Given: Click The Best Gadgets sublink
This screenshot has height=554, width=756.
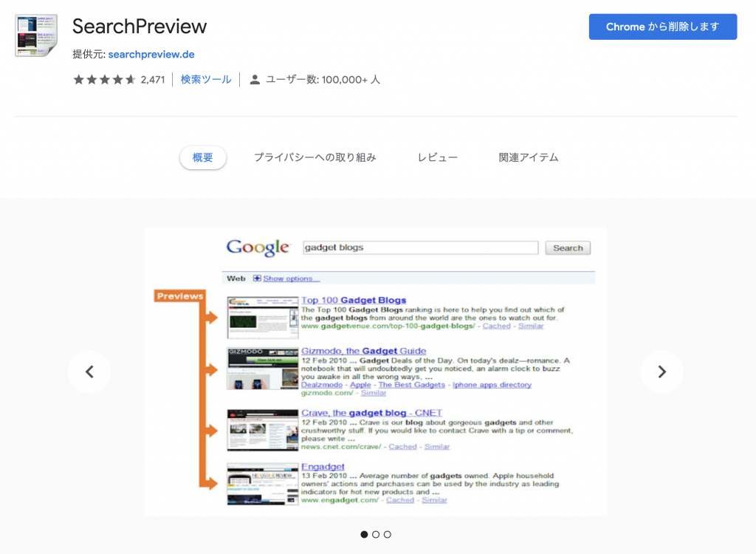Looking at the screenshot, I should [x=411, y=385].
